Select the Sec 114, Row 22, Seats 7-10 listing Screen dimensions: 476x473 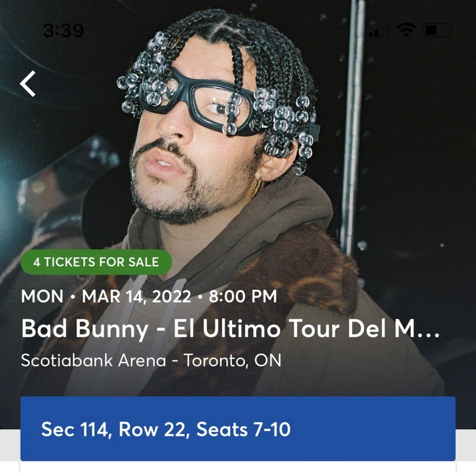click(x=238, y=429)
